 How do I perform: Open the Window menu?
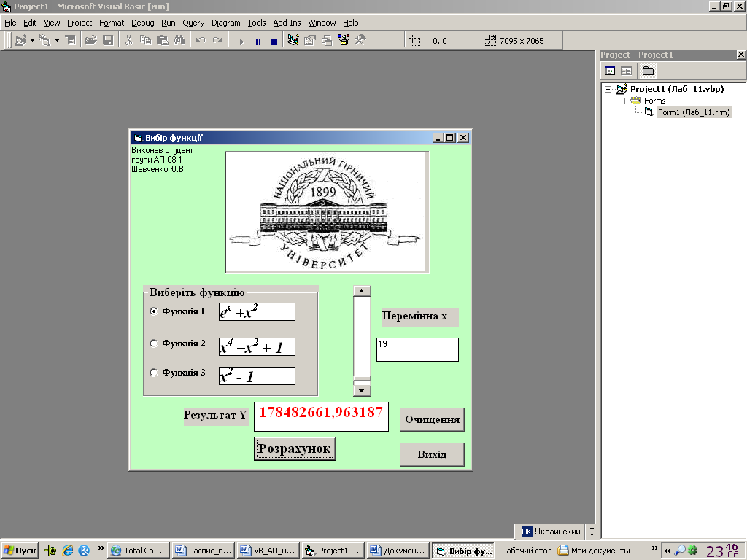[322, 23]
